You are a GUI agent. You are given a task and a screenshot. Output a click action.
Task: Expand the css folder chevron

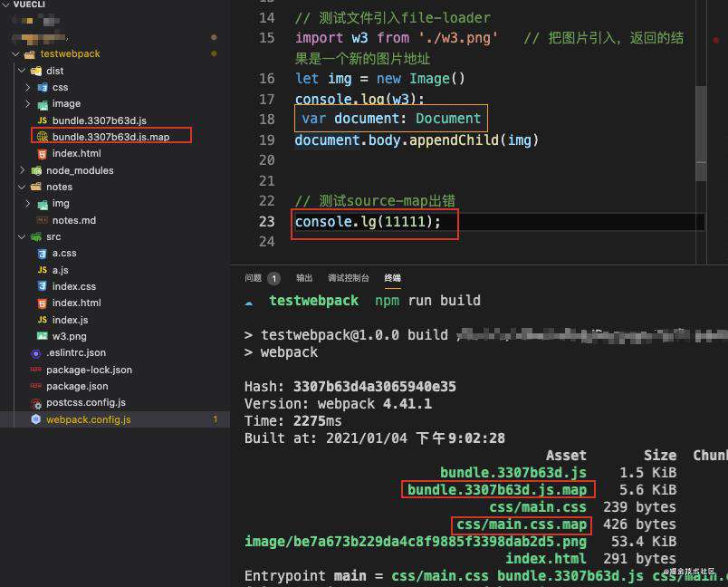pyautogui.click(x=27, y=87)
